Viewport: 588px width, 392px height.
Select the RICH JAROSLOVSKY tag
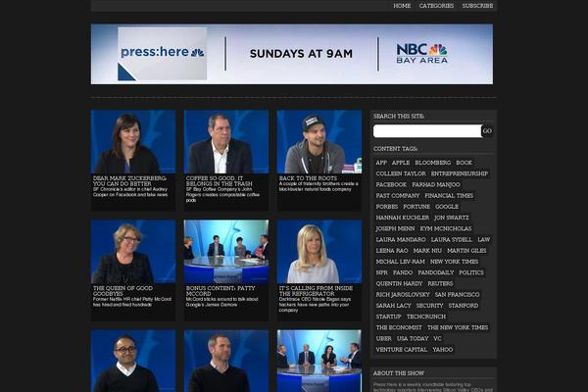403,294
